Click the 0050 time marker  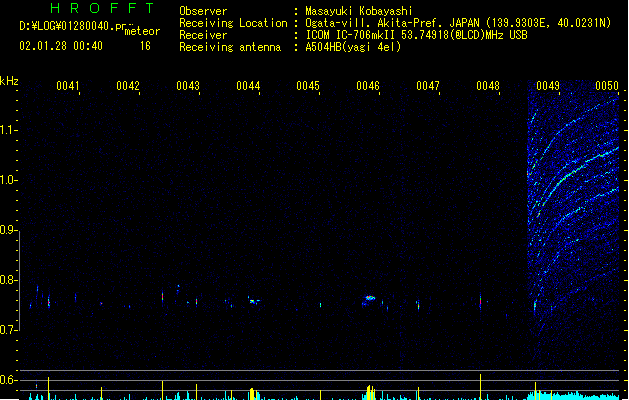coord(607,86)
